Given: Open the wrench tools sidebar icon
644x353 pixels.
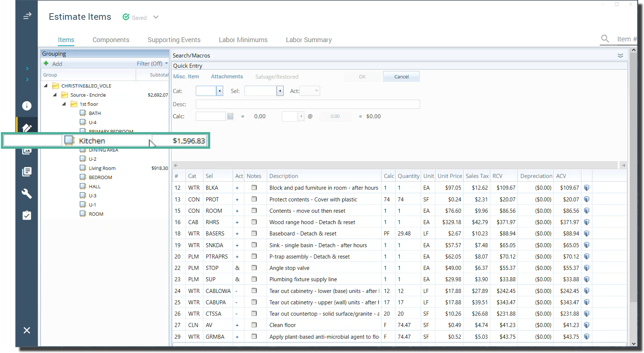Looking at the screenshot, I should coord(27,194).
